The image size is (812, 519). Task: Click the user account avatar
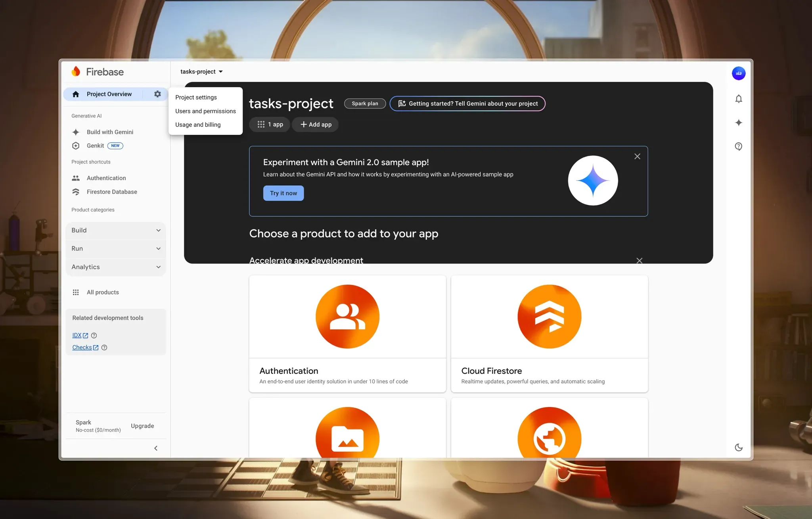738,73
